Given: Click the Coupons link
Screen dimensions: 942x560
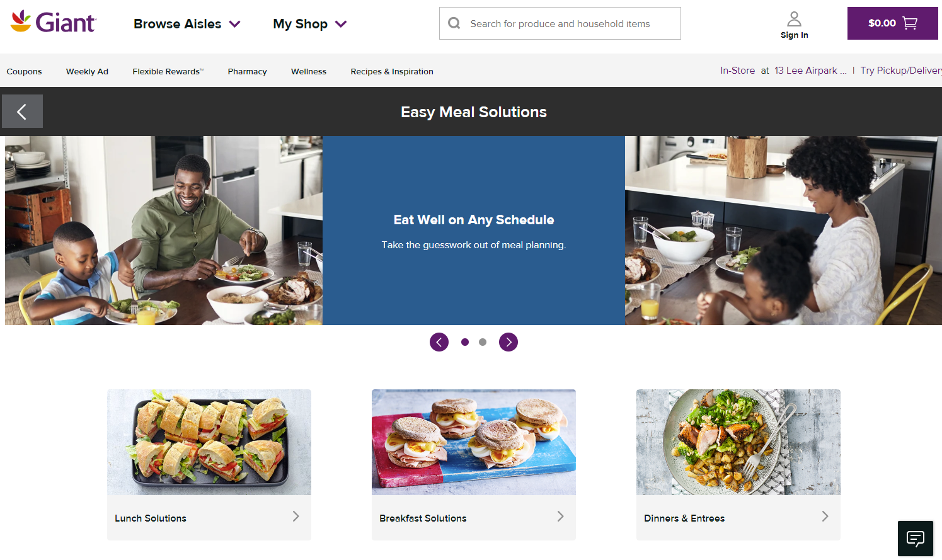Looking at the screenshot, I should point(24,71).
